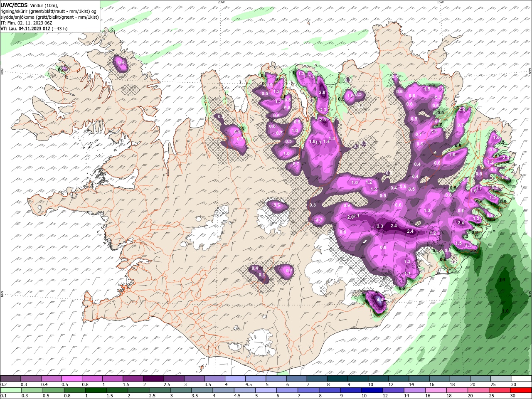Click the '2.8' snowfall value on the map
Screen dimensions: 532x399
pos(322,92)
